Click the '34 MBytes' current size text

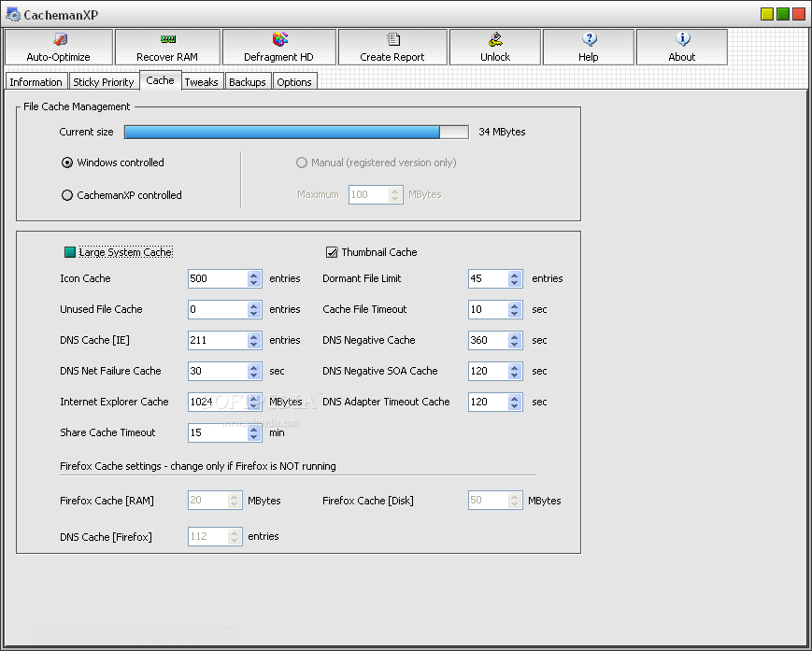[x=502, y=132]
